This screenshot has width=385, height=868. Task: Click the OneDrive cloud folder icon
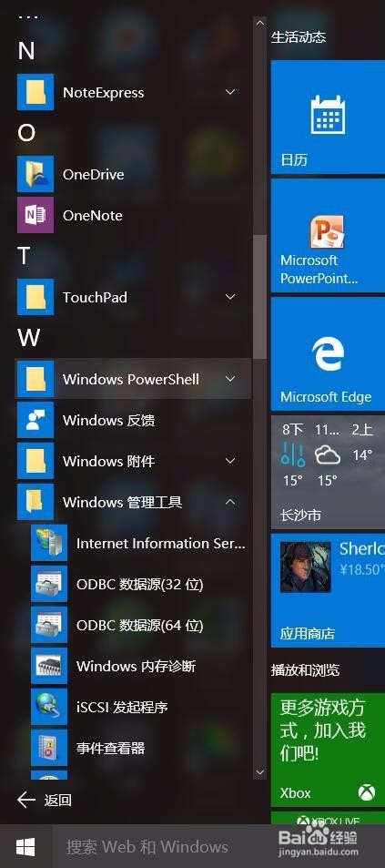(x=35, y=174)
